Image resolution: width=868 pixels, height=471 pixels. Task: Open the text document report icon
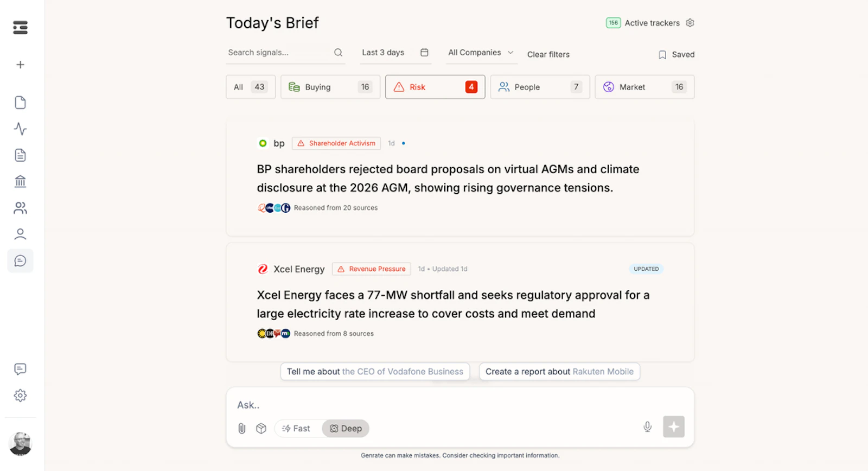click(20, 155)
